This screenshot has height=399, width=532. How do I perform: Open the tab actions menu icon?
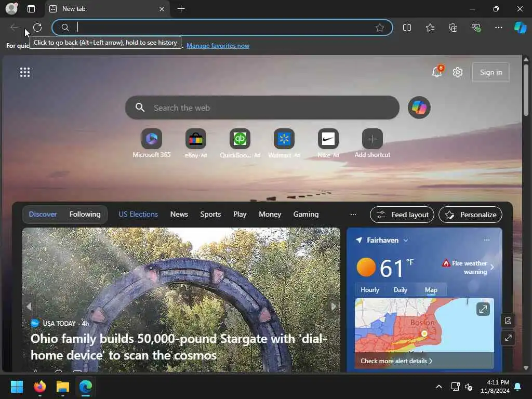click(x=31, y=9)
